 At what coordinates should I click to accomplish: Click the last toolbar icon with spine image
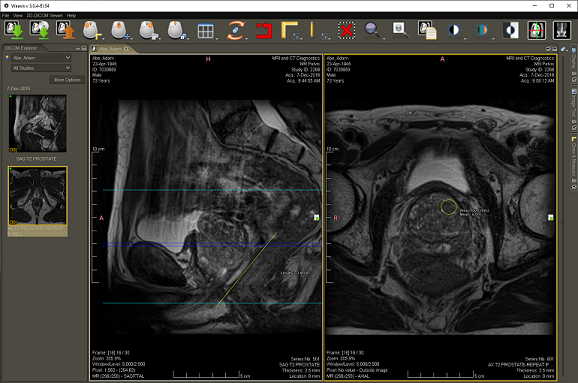pos(562,30)
